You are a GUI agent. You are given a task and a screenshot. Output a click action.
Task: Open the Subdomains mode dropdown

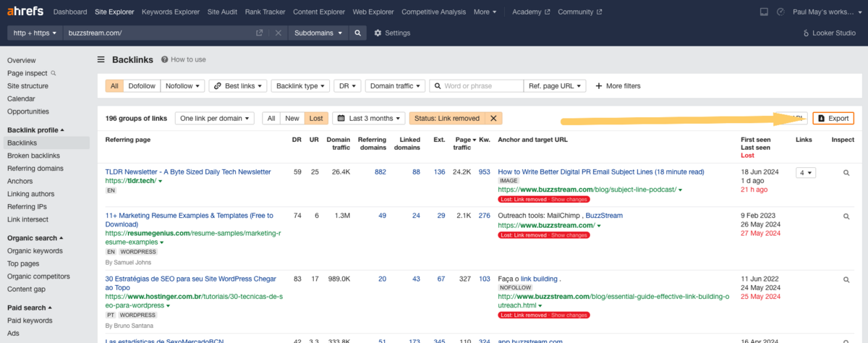click(x=318, y=33)
